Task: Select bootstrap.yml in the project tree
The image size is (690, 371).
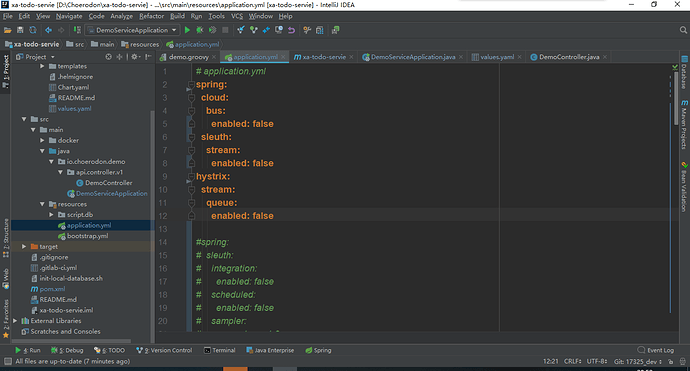Action: coord(88,236)
